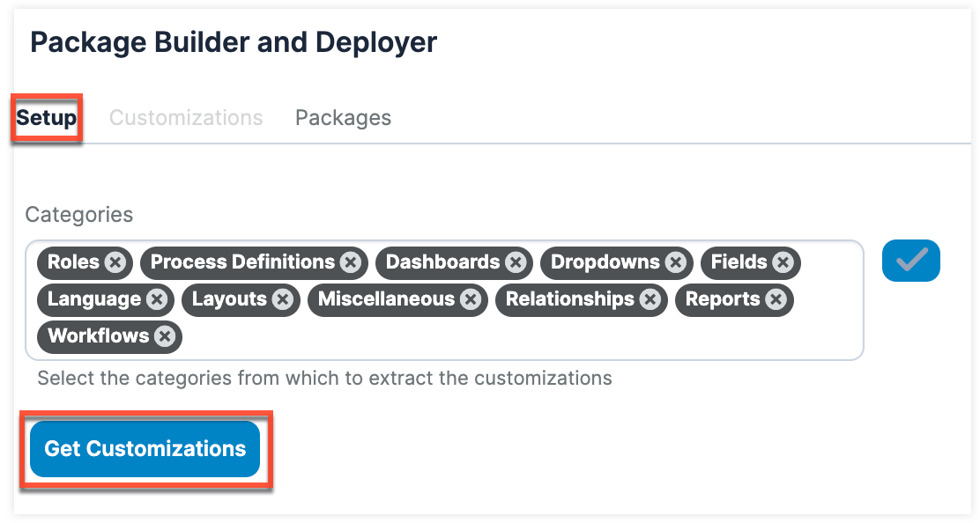Remove the Reports category tag
Viewport: 980px width, 523px height.
tap(776, 299)
